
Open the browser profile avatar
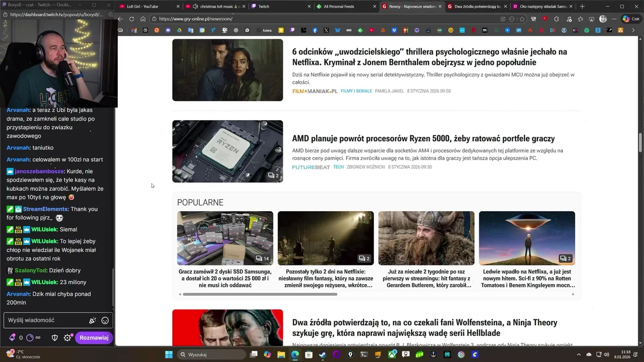(x=603, y=19)
